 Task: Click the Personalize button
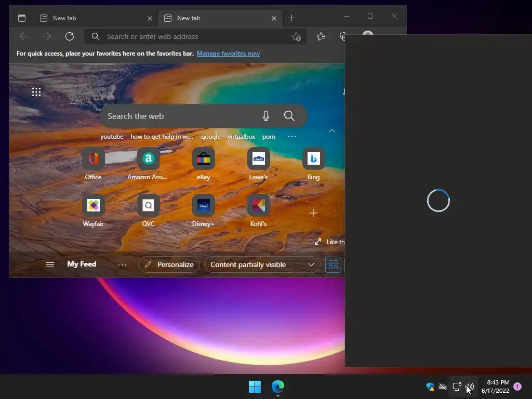point(169,264)
